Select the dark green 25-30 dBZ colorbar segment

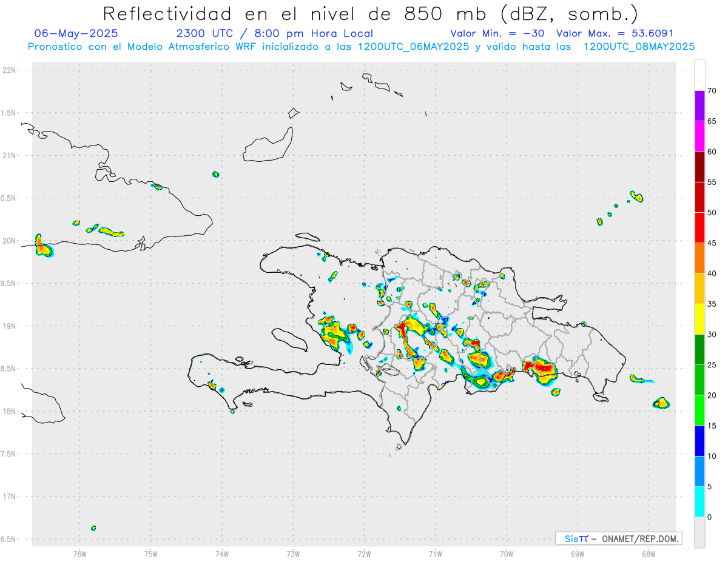[699, 349]
